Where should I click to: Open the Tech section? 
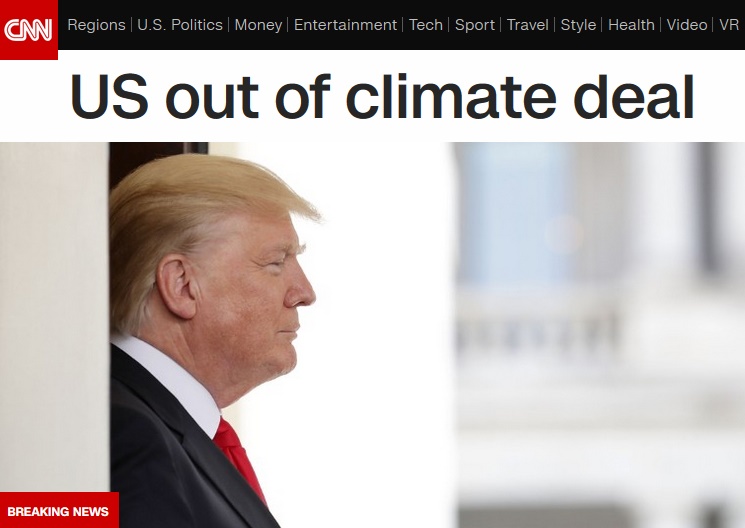click(426, 25)
